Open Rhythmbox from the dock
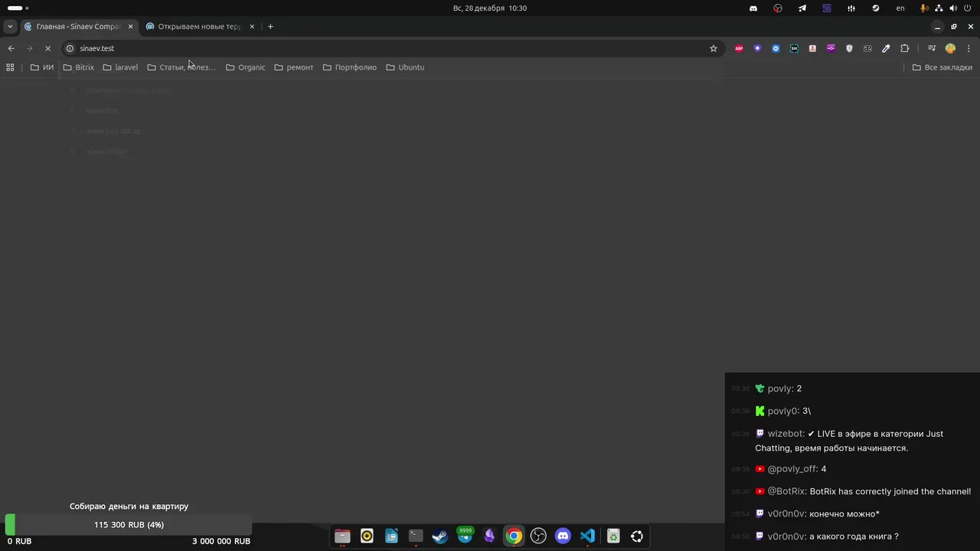 pyautogui.click(x=367, y=536)
